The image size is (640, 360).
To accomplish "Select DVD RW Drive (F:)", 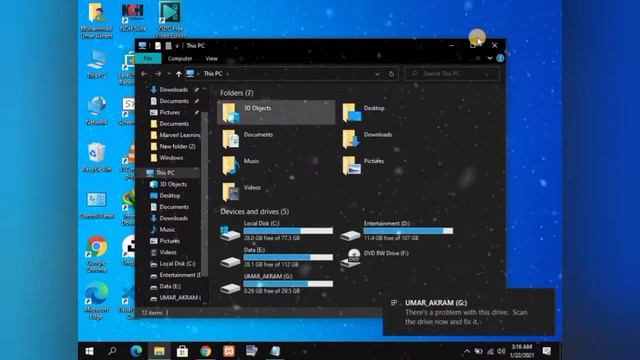I will point(375,257).
